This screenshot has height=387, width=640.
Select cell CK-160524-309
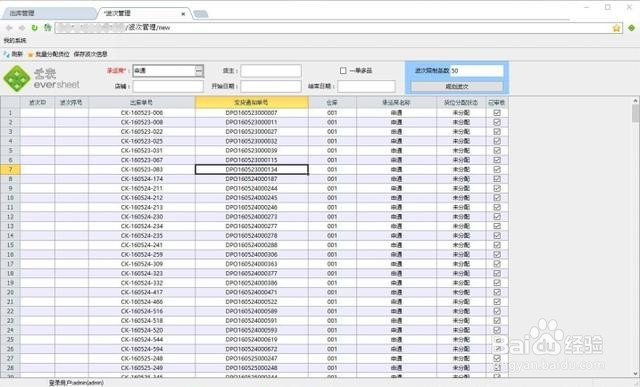[x=142, y=264]
